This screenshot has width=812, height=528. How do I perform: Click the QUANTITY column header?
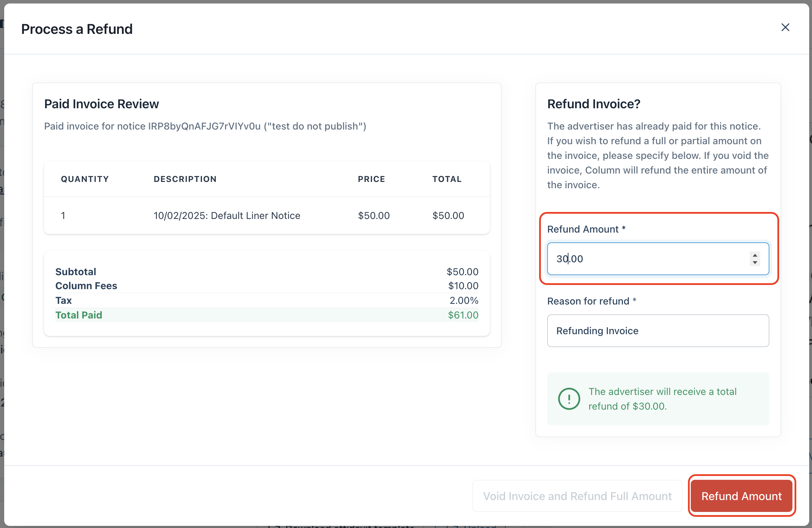85,179
